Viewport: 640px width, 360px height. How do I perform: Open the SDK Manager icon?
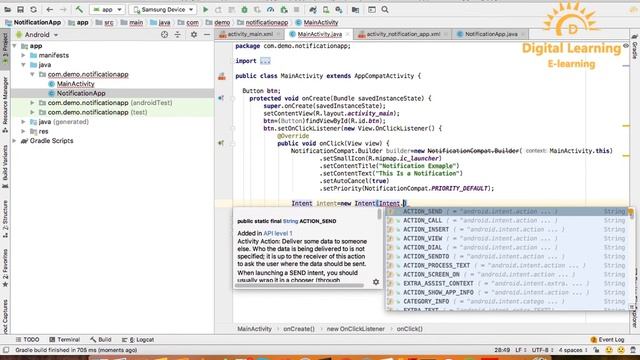tap(339, 9)
